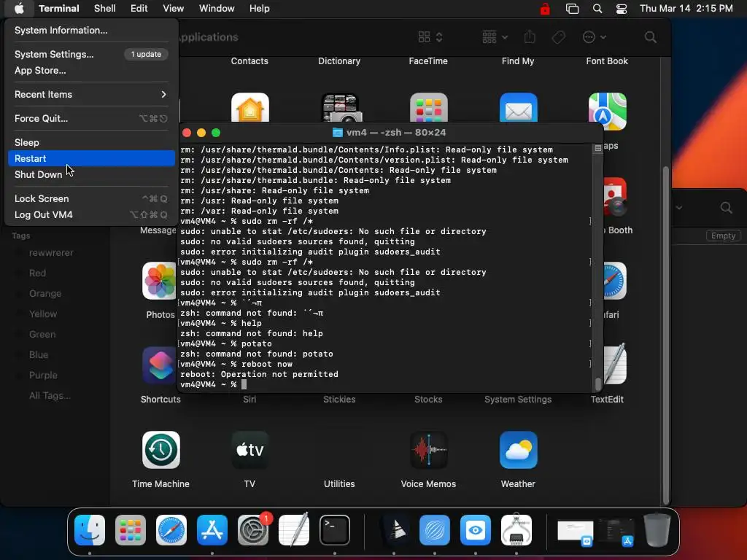Click Finder in the Dock
This screenshot has width=747, height=560.
[90, 530]
